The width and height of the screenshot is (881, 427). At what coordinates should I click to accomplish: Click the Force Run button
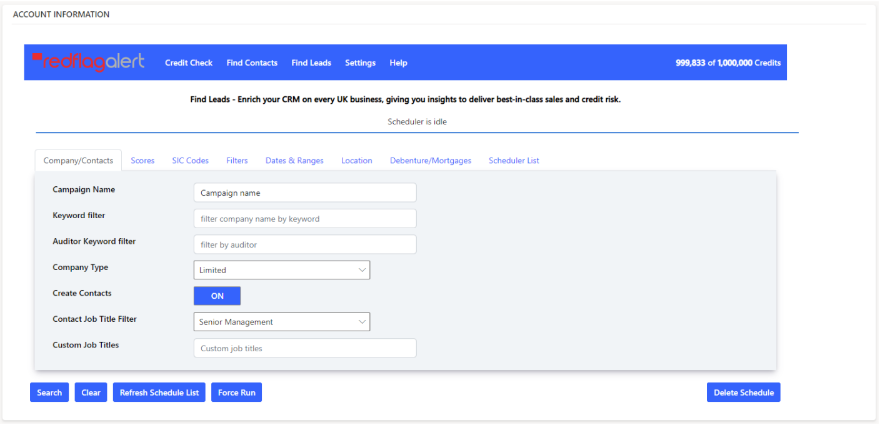pyautogui.click(x=237, y=393)
